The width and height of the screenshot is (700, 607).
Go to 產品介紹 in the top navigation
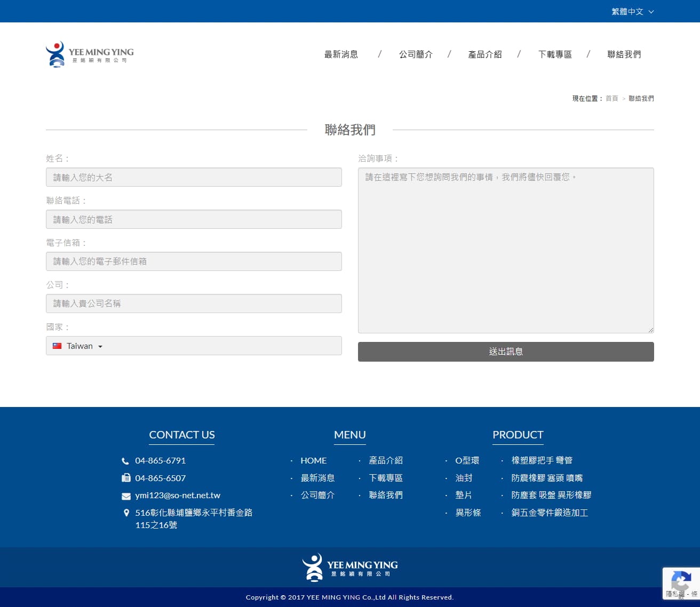click(x=484, y=54)
